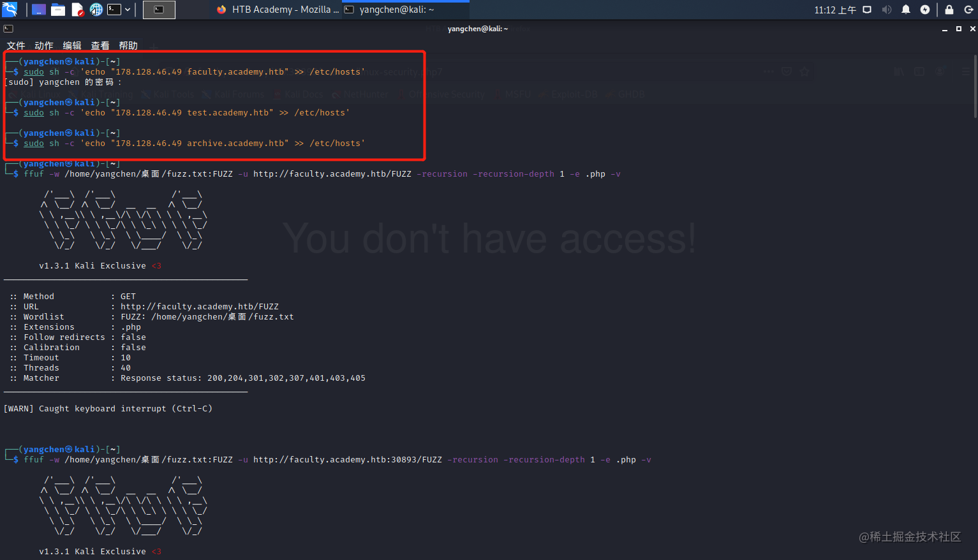Launch the text editor from the panel

tap(76, 9)
